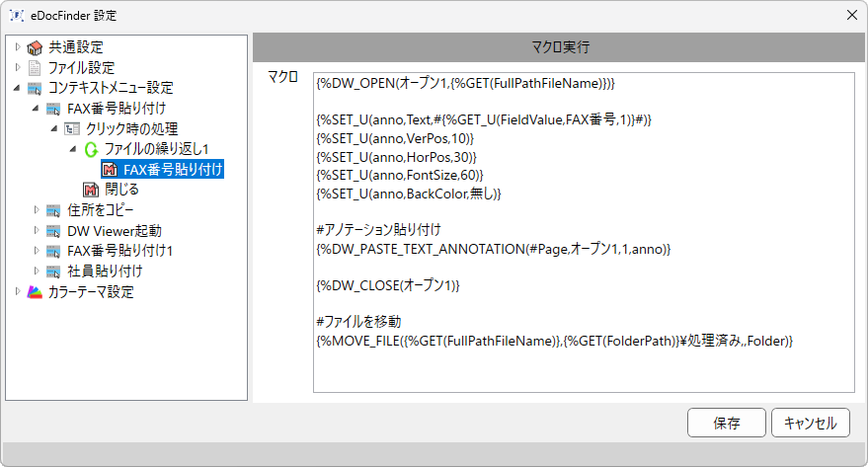The width and height of the screenshot is (868, 467).
Task: Click the green ファイルの繰り返し1 loop icon
Action: (91, 149)
